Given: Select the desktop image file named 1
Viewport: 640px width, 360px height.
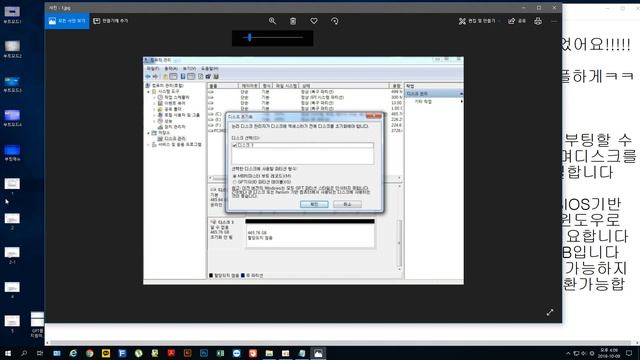Looking at the screenshot, I should (12, 187).
